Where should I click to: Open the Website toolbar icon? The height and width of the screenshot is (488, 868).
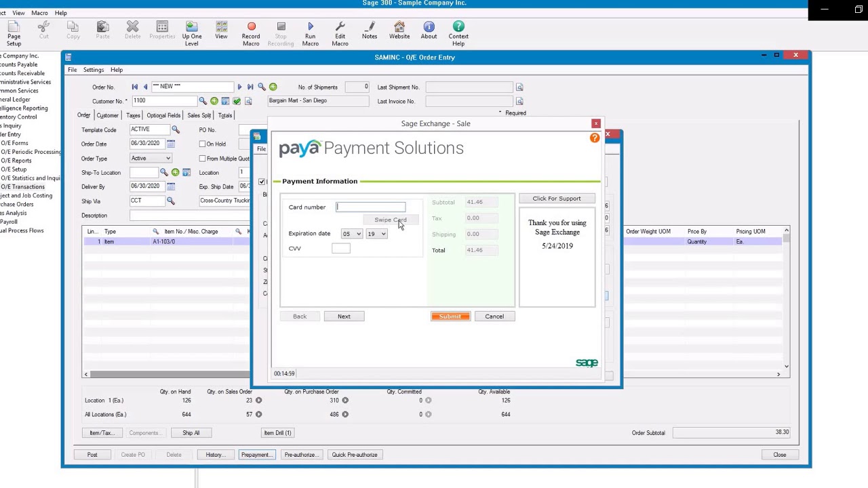pos(399,31)
